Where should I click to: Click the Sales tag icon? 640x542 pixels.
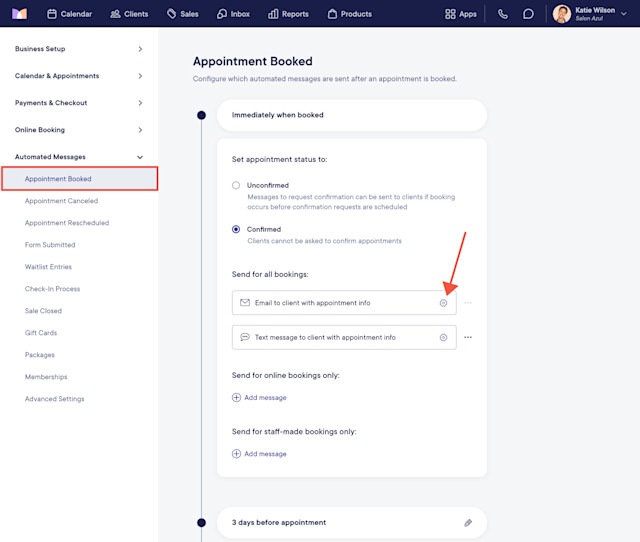(x=171, y=14)
